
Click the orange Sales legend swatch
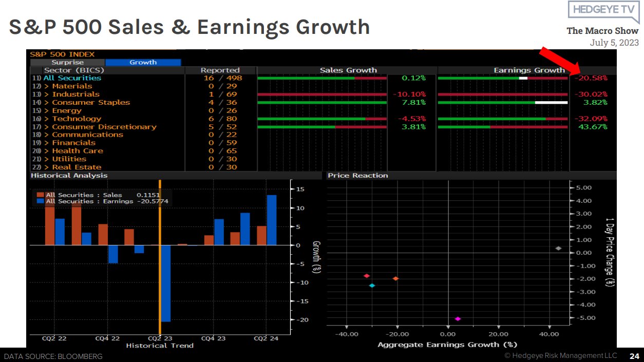pyautogui.click(x=41, y=195)
